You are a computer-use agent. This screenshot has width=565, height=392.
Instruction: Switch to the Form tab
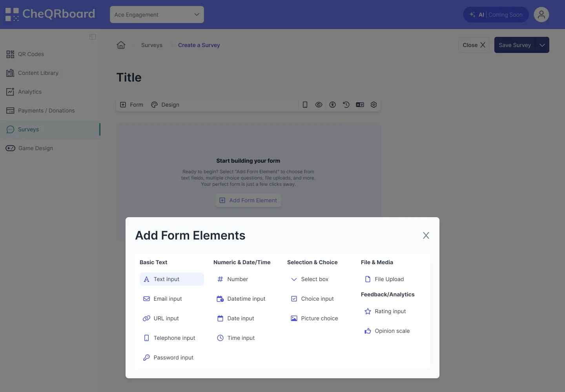click(131, 105)
